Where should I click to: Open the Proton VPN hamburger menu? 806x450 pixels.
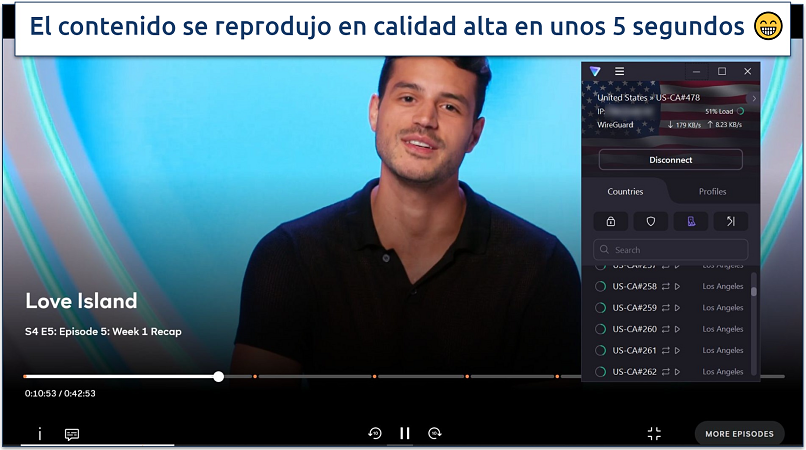point(620,72)
